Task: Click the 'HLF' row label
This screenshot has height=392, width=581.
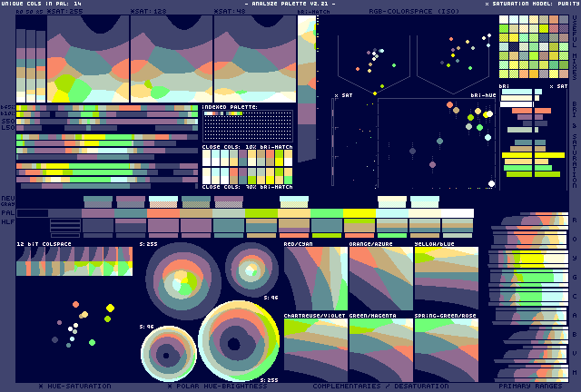Action: point(8,222)
